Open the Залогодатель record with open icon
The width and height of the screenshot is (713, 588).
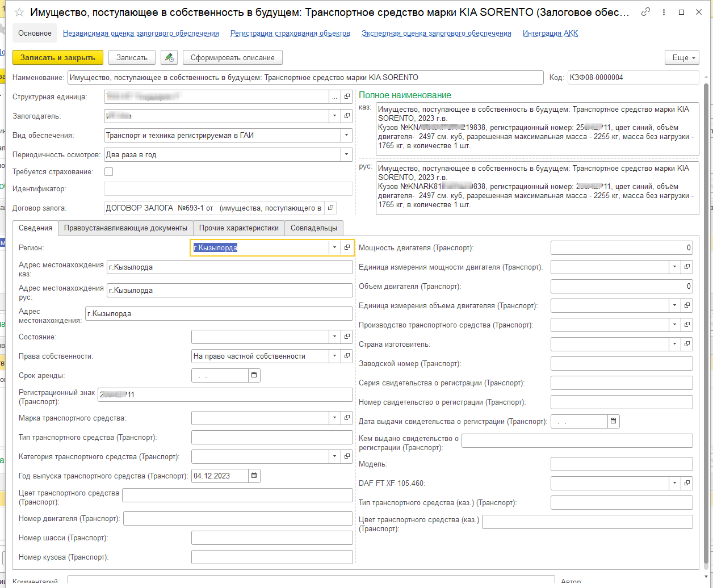pos(347,116)
